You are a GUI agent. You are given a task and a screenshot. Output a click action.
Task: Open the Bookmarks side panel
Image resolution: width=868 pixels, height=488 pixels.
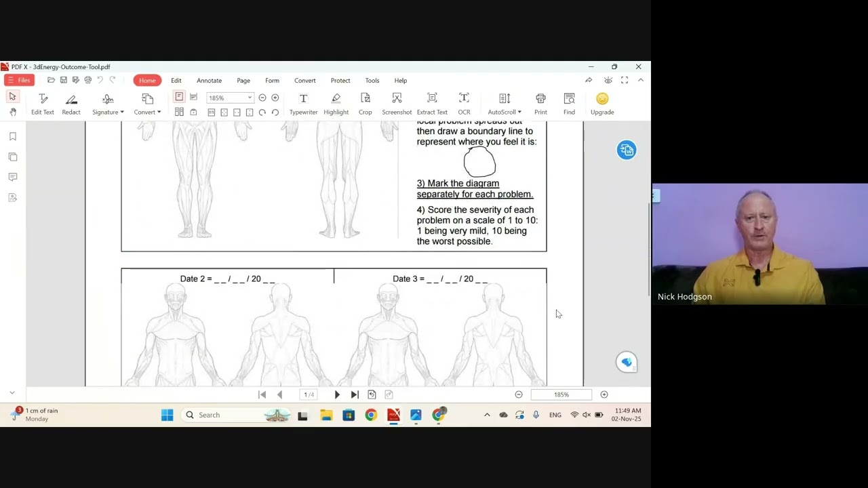click(13, 137)
